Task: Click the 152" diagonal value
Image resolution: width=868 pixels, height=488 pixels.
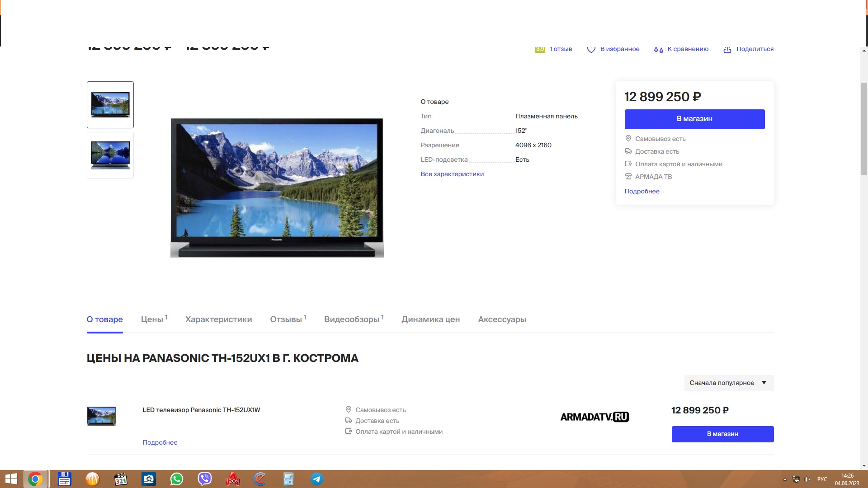Action: click(x=521, y=131)
